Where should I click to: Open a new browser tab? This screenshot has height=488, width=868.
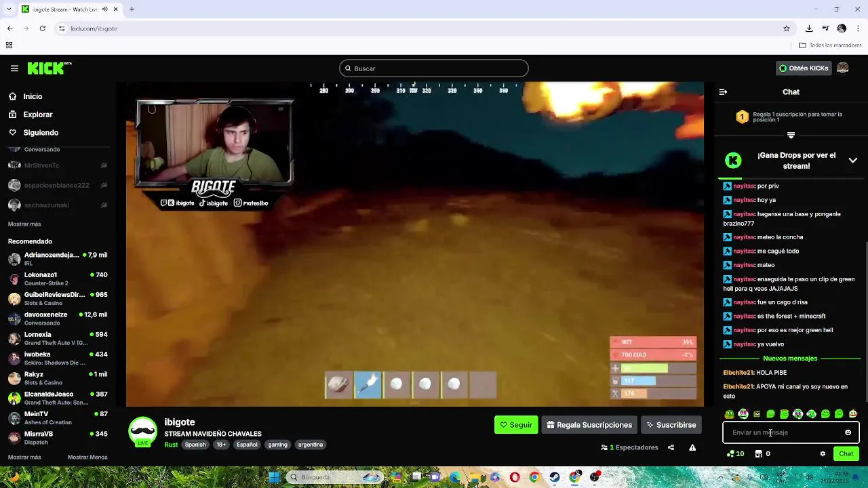tap(132, 9)
